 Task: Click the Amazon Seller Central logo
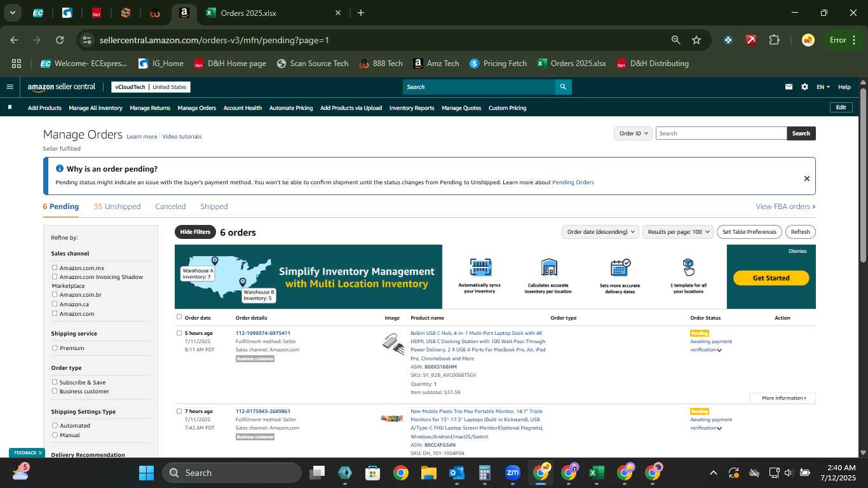(x=62, y=87)
